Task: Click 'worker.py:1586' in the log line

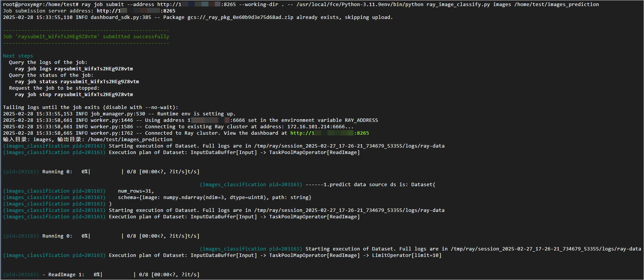Action: coord(112,127)
